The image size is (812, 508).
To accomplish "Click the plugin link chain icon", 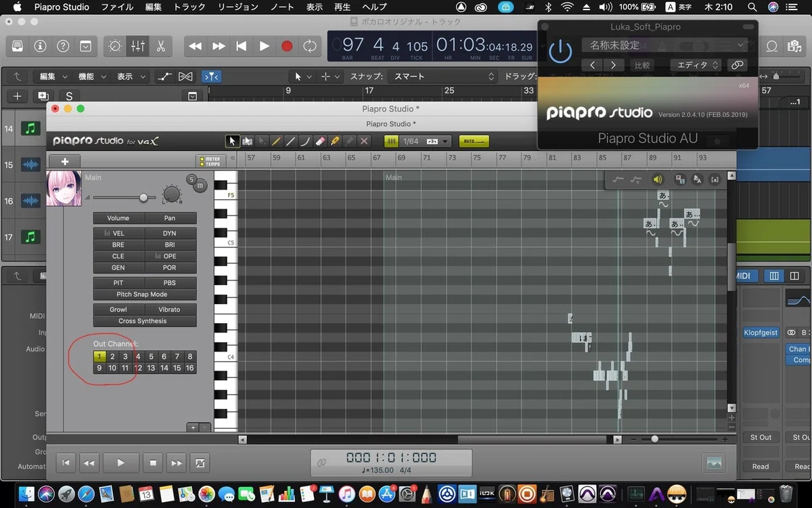I will click(737, 65).
